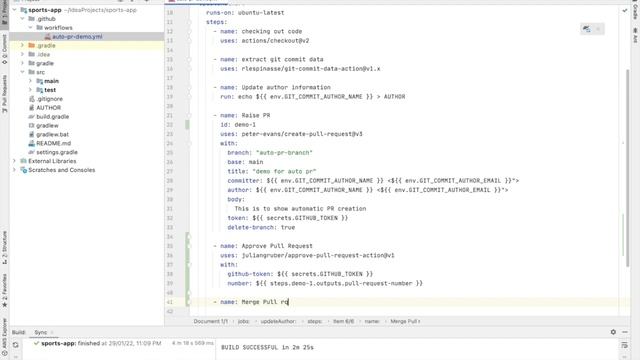Click 'jobs:' breadcrumb

[244, 322]
